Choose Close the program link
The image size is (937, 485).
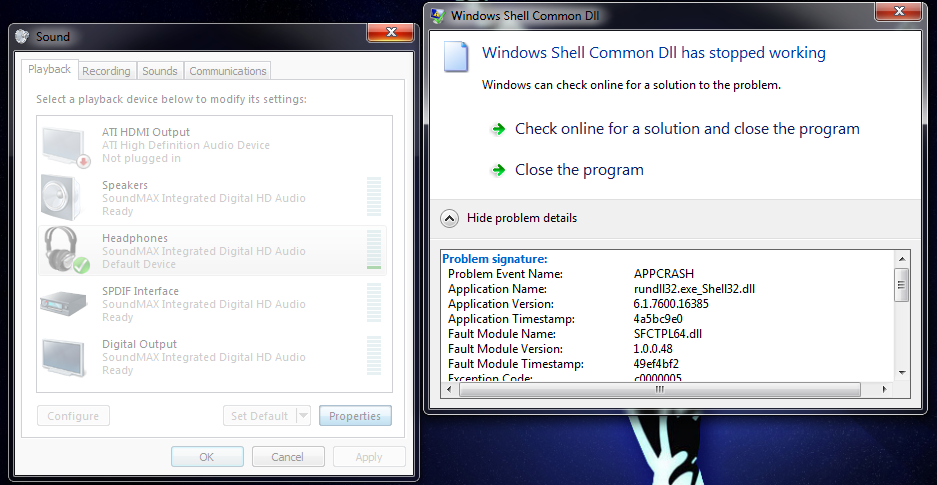tap(579, 170)
